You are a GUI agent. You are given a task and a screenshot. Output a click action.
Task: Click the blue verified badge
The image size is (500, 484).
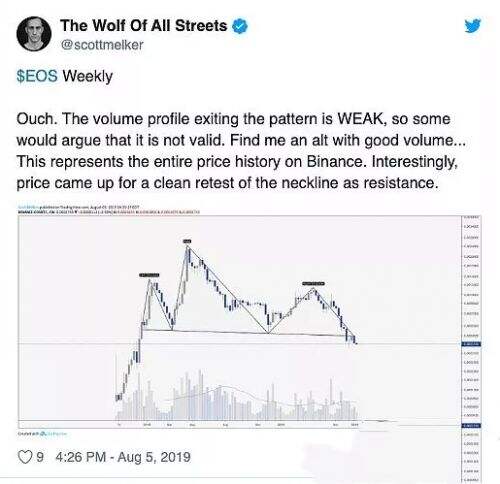[x=240, y=26]
